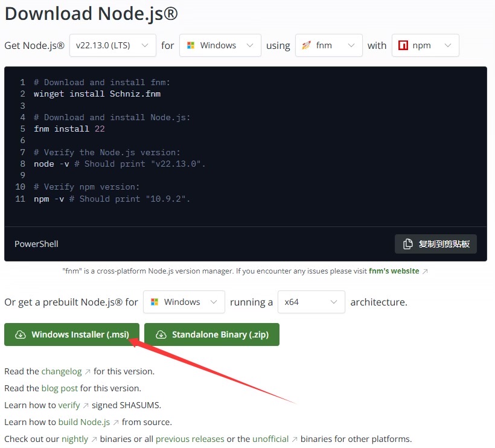
Task: Open the Windows platform dropdown next to 'for'
Action: 220,45
